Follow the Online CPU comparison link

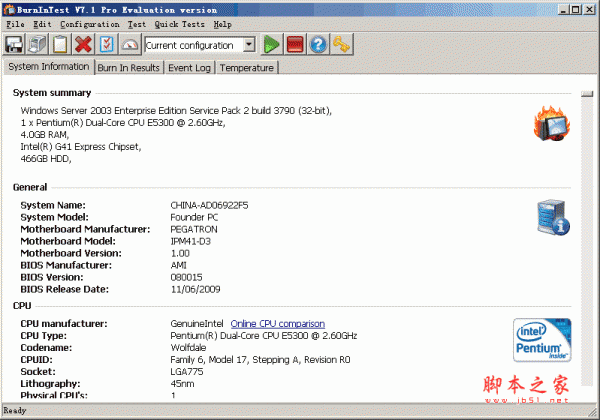coord(278,324)
